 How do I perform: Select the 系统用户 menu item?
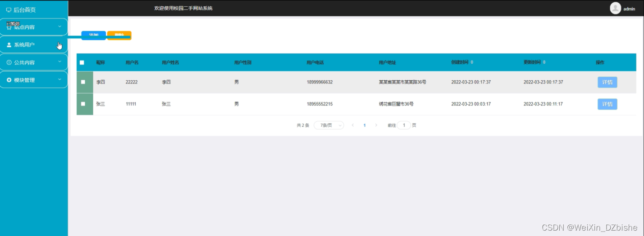[34, 45]
